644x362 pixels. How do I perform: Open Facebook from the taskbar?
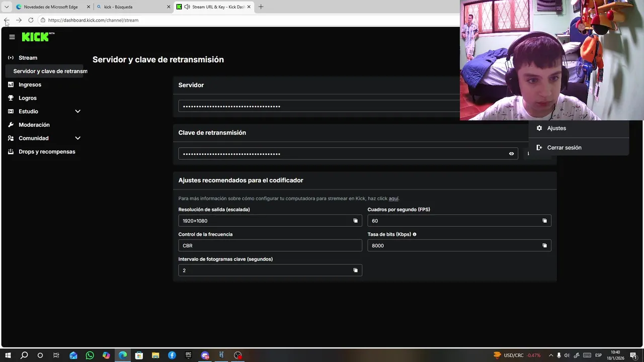[172, 355]
